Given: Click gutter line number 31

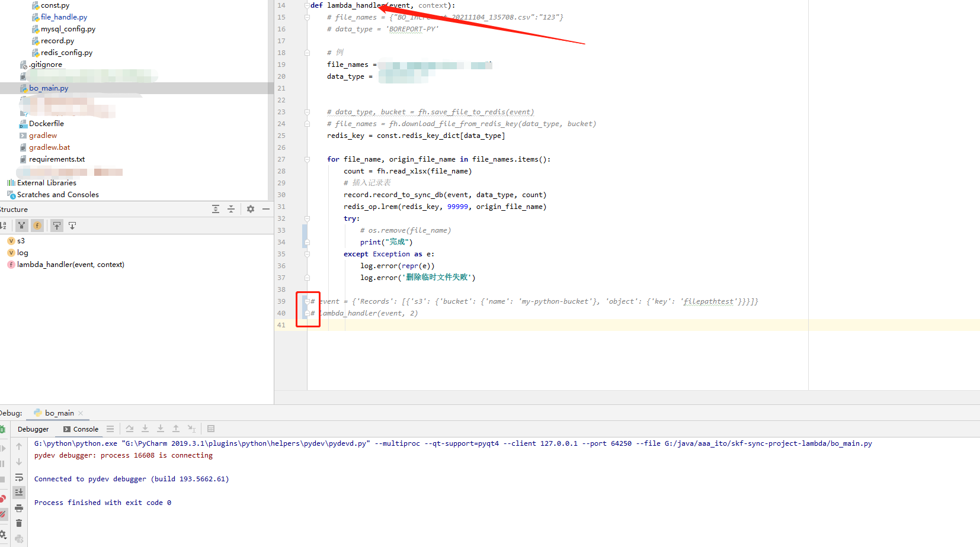Looking at the screenshot, I should 281,207.
